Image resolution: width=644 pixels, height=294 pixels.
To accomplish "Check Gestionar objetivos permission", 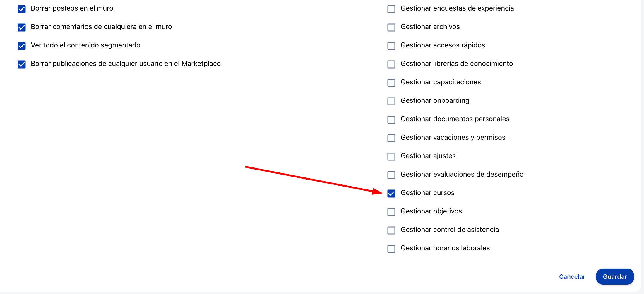I will click(x=391, y=212).
